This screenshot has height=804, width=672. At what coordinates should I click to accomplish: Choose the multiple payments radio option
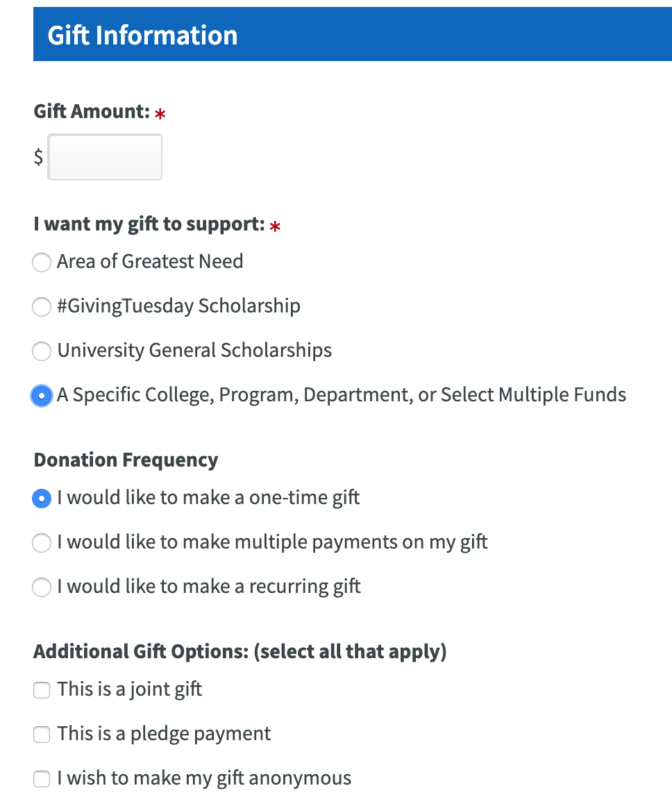[x=42, y=543]
